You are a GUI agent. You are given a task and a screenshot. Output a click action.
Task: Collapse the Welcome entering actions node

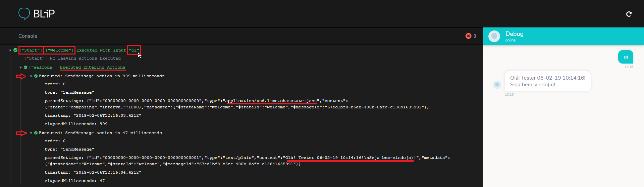(21, 68)
